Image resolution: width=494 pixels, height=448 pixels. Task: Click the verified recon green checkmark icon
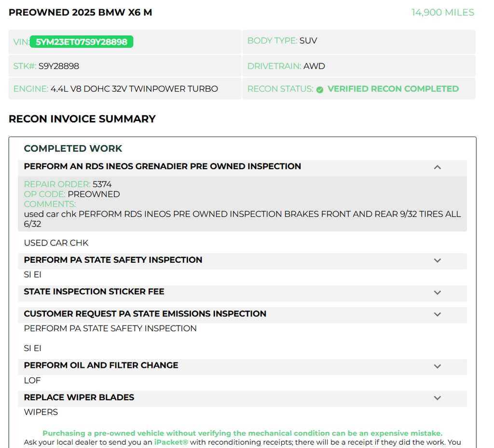pos(319,90)
